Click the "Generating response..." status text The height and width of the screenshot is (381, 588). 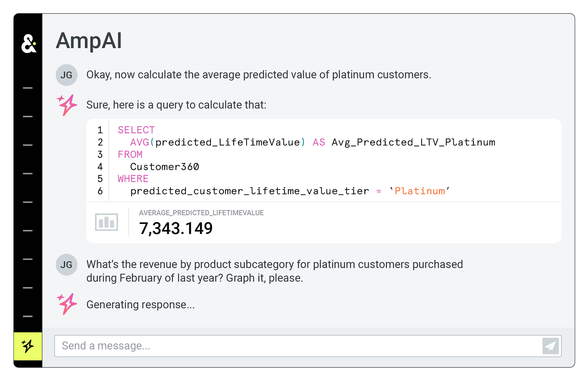141,305
